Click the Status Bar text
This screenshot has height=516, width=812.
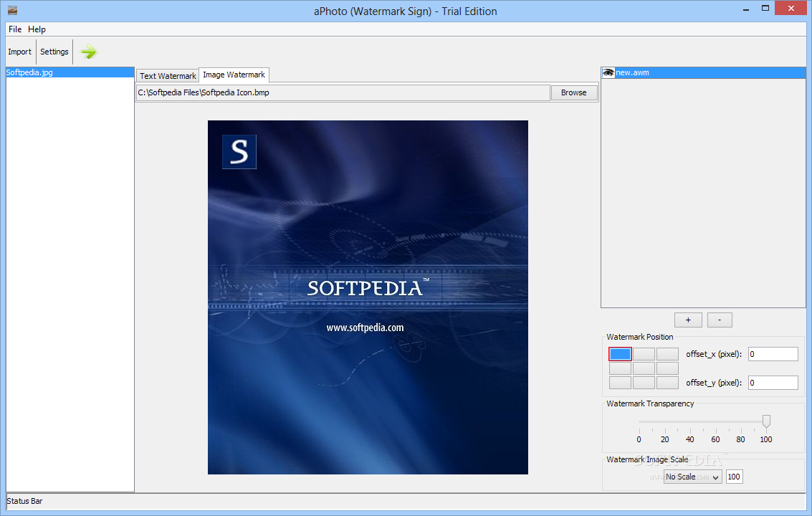[25, 501]
